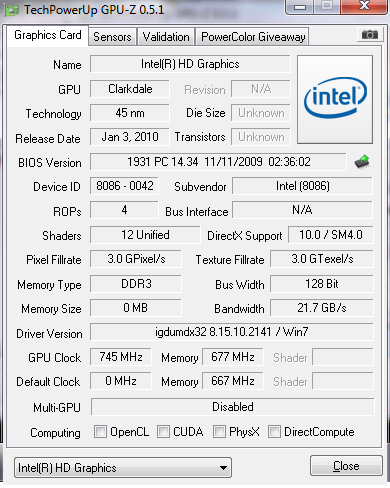Click the Transistors Unknown field
This screenshot has height=488, width=390.
(261, 137)
